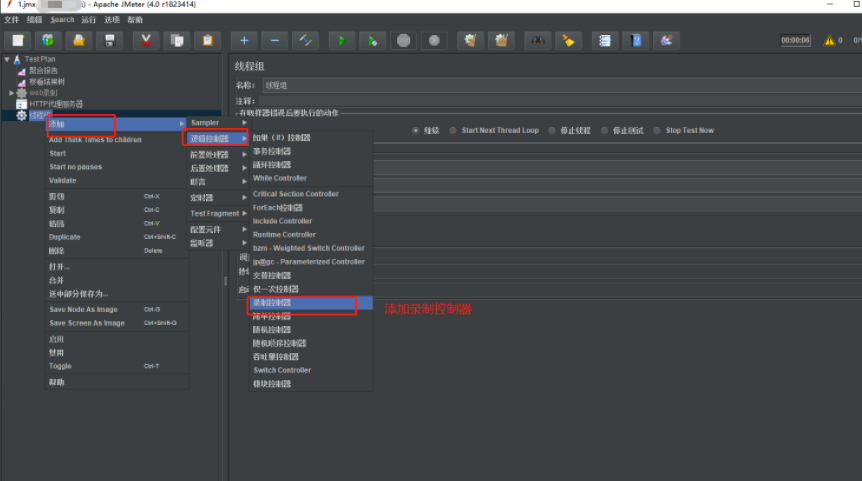
Task: Open the Templates toolbar icon
Action: coord(48,41)
